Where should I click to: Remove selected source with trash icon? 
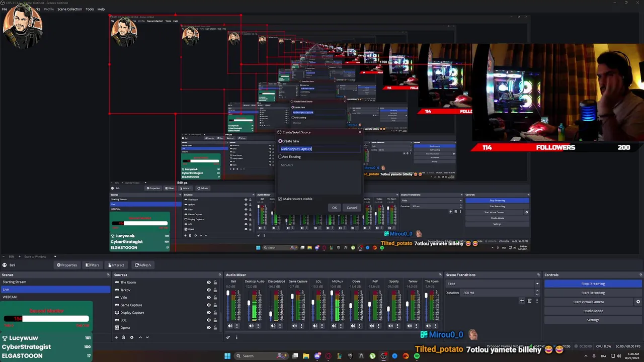coord(123,337)
